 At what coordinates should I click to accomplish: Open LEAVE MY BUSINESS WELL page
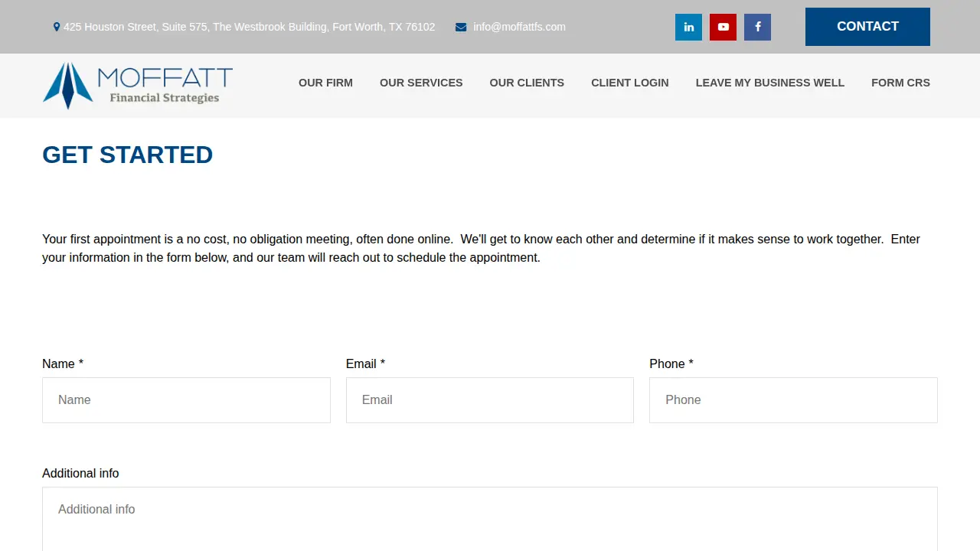pyautogui.click(x=770, y=83)
